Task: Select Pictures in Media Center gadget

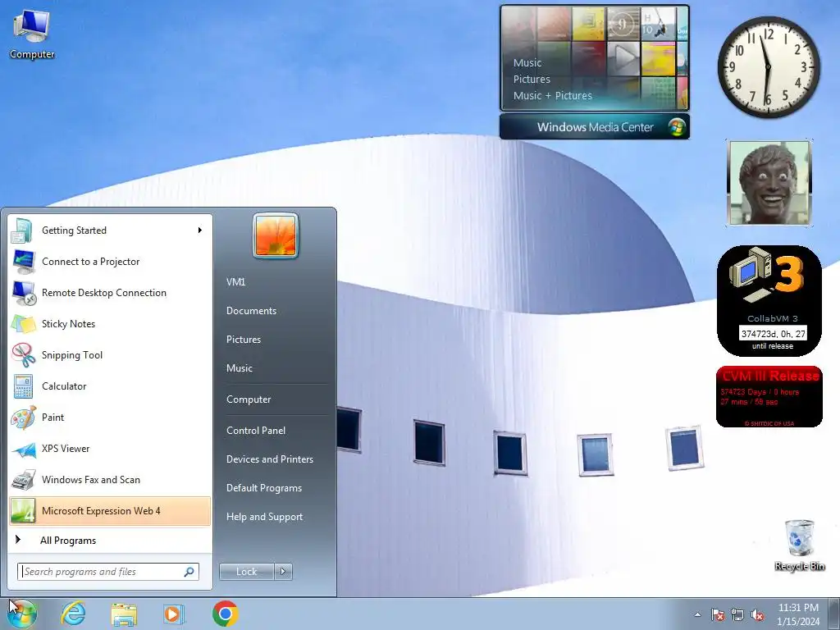Action: point(532,80)
